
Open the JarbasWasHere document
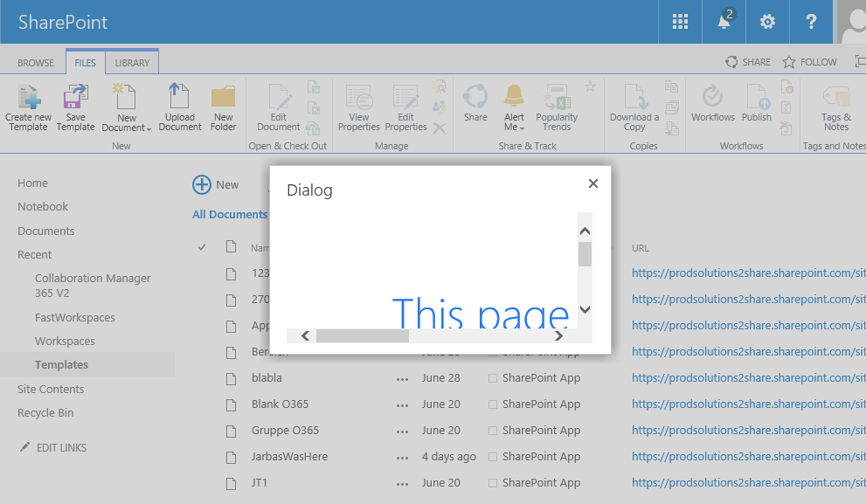point(289,457)
